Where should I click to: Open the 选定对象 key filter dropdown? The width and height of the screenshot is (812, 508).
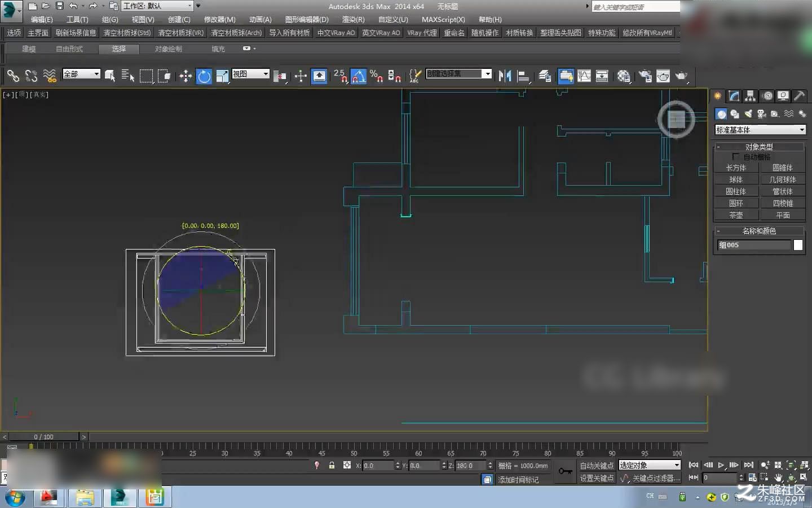tap(650, 465)
